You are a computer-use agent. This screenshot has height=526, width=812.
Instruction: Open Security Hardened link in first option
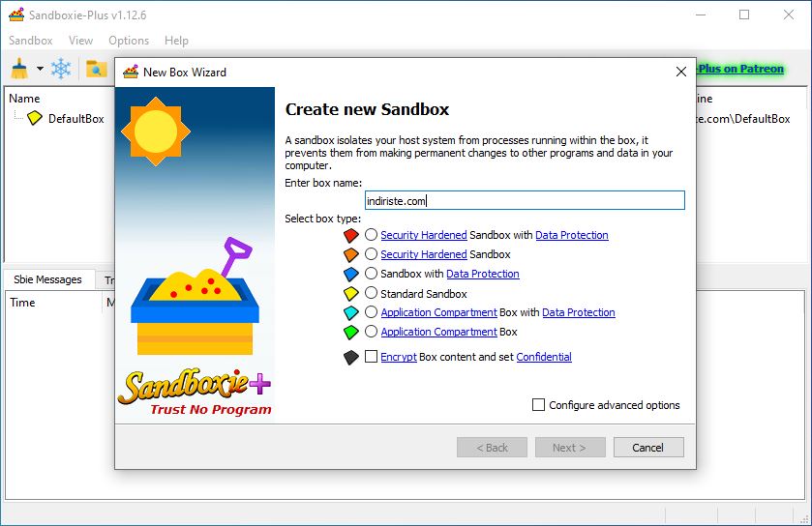[x=424, y=235]
